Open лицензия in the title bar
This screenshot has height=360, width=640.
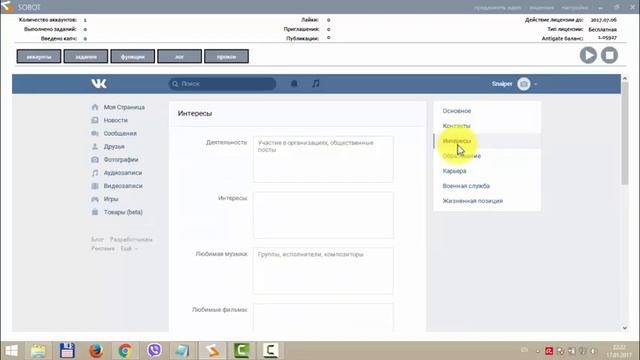pyautogui.click(x=542, y=7)
